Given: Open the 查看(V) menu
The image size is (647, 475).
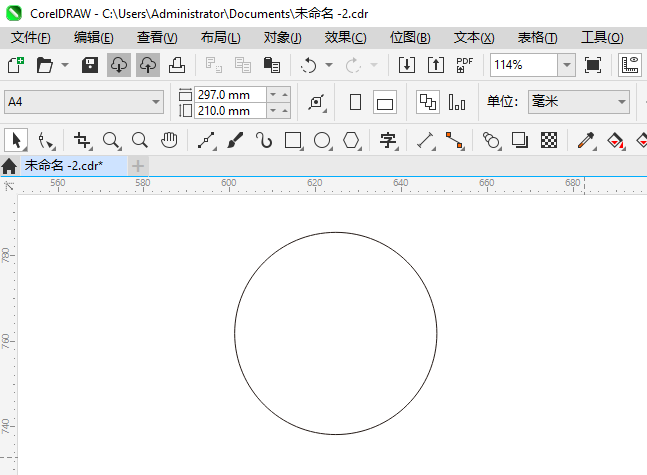Looking at the screenshot, I should 157,38.
